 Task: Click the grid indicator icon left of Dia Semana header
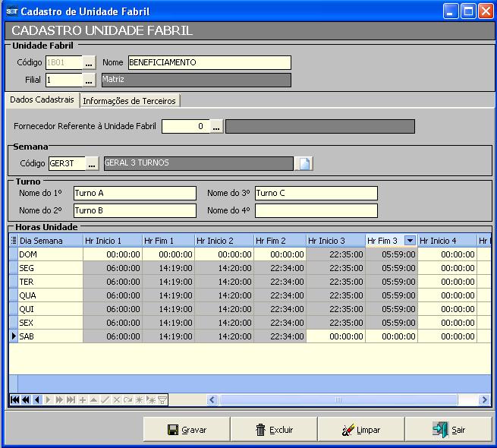point(13,241)
